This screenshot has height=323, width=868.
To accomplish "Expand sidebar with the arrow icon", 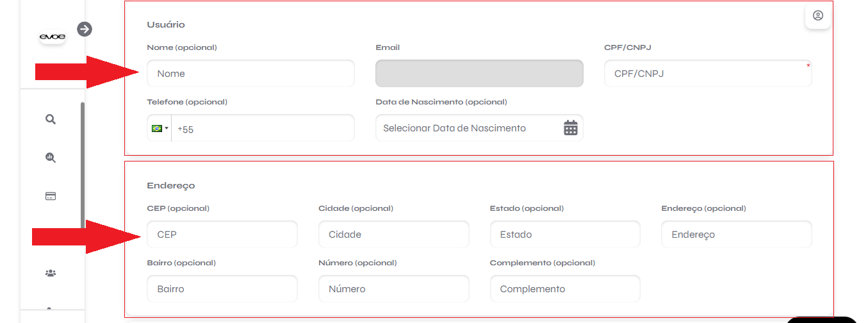I will [85, 29].
